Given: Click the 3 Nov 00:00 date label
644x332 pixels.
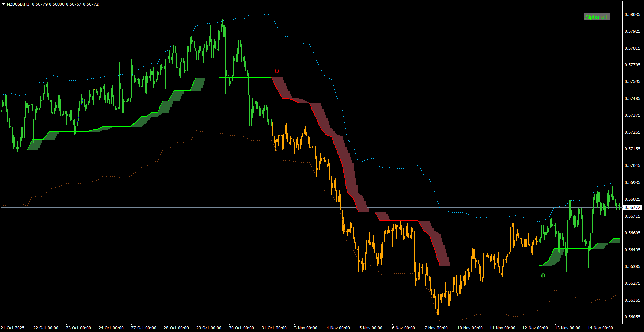Looking at the screenshot, I should 305,328.
